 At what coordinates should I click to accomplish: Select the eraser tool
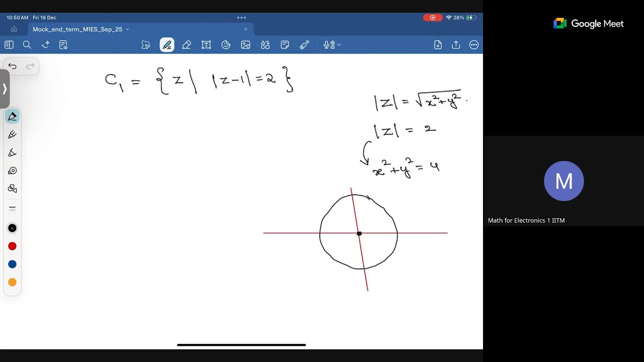(187, 45)
